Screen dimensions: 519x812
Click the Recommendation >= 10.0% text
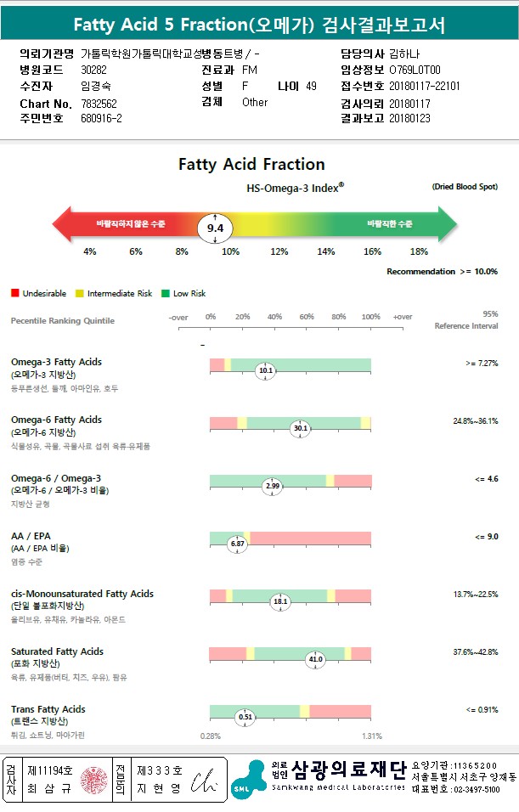(x=442, y=272)
